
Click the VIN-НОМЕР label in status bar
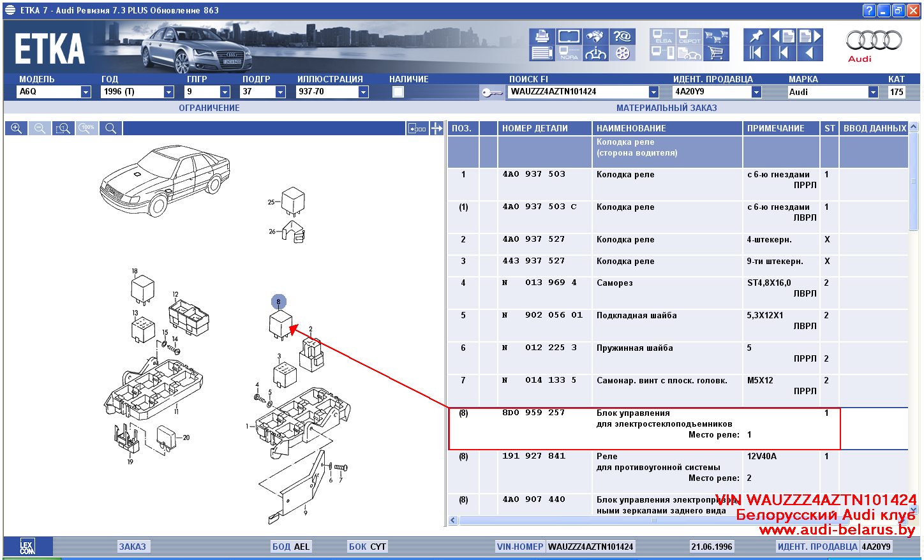(x=520, y=547)
